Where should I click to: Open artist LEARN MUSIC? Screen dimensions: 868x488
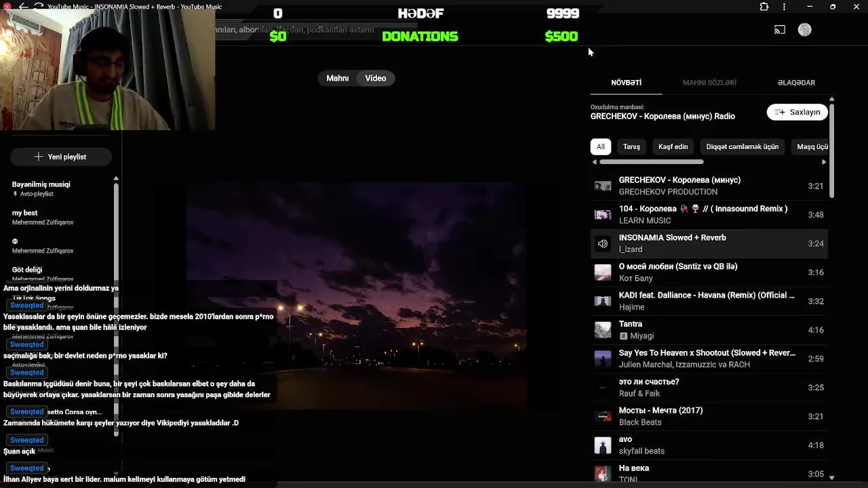645,221
